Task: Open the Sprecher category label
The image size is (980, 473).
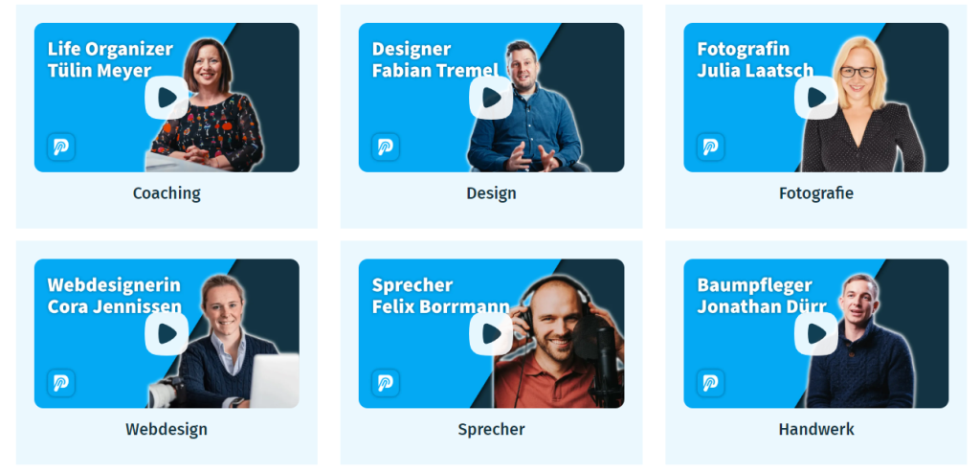Action: pos(491,429)
